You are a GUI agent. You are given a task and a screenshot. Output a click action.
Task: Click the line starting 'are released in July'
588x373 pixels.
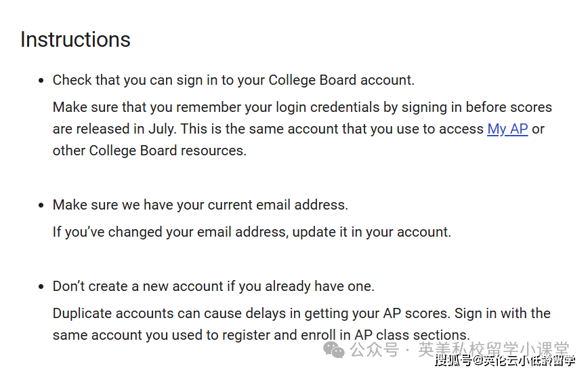coord(268,129)
